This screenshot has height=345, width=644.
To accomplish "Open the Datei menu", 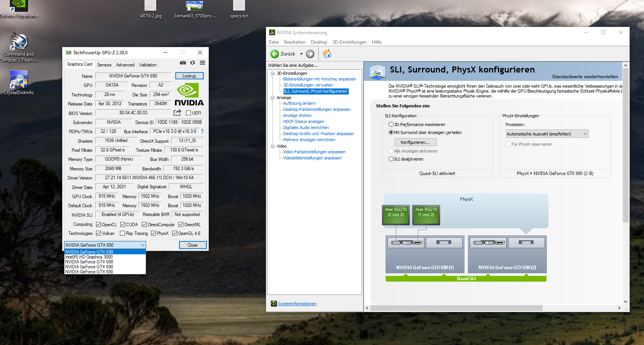I will [x=274, y=42].
